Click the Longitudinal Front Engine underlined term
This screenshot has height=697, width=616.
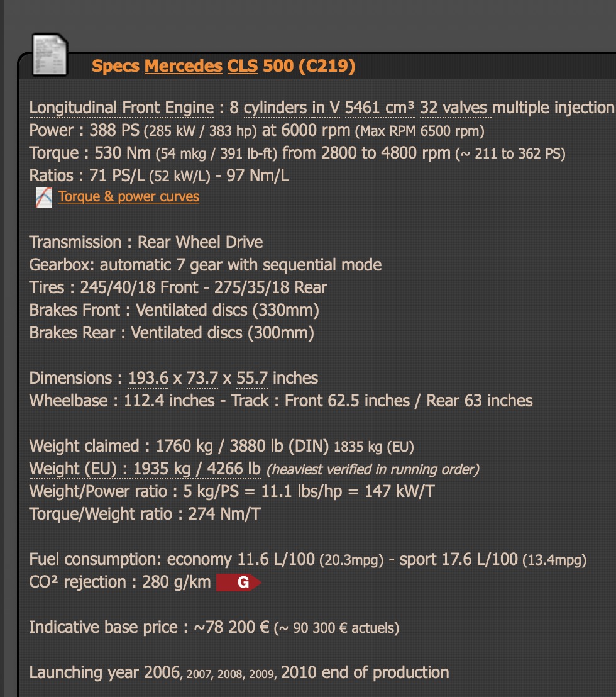[x=122, y=108]
